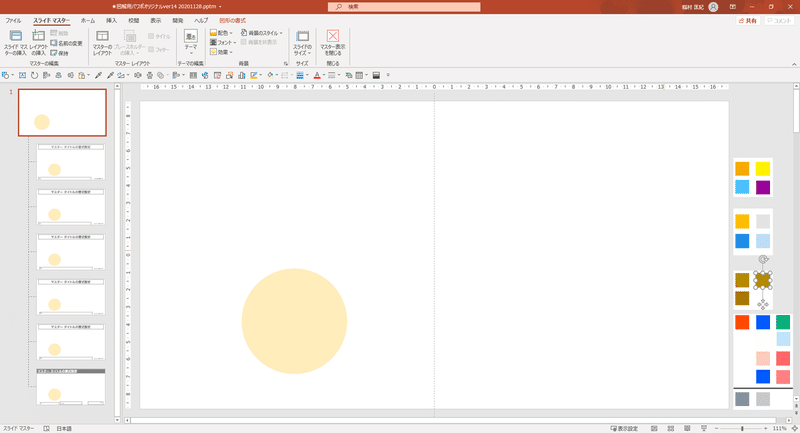The width and height of the screenshot is (800, 433).
Task: Click the search magnifier icon in title bar
Action: pyautogui.click(x=339, y=7)
